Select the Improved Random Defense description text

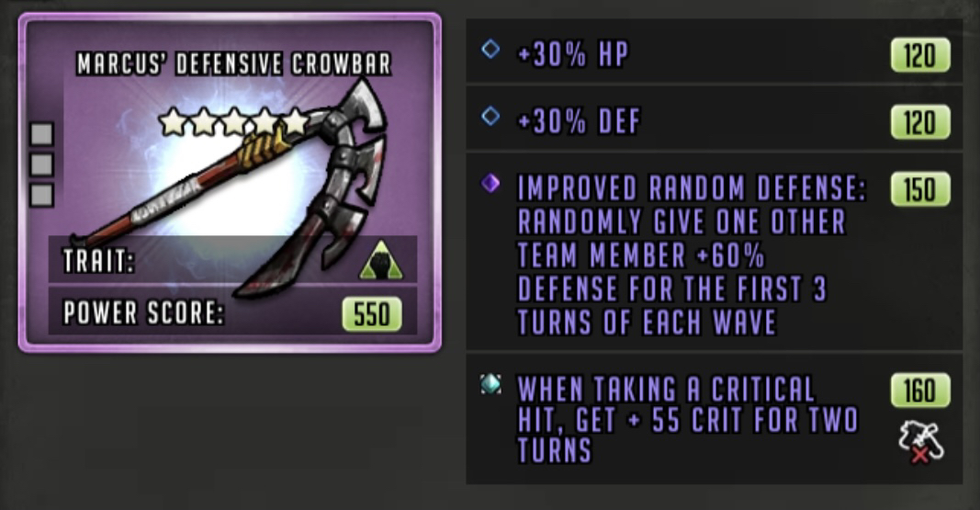692,255
